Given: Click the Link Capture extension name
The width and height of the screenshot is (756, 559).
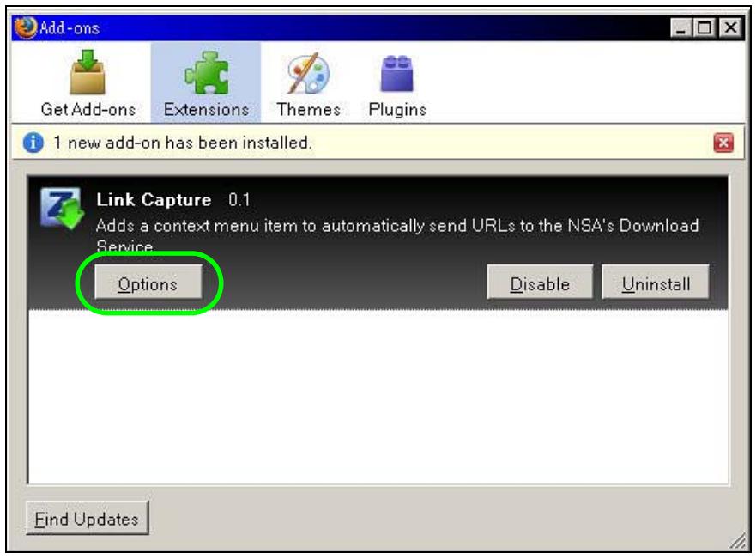Looking at the screenshot, I should click(154, 200).
